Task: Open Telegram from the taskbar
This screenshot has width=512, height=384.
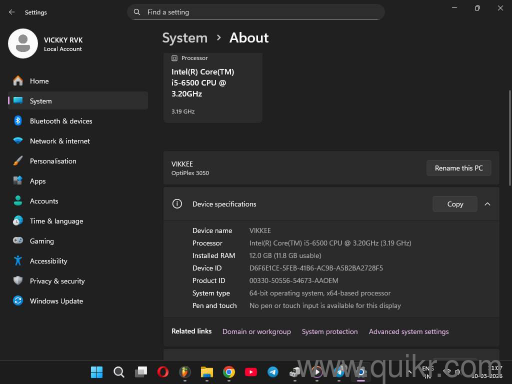Action: pos(273,372)
